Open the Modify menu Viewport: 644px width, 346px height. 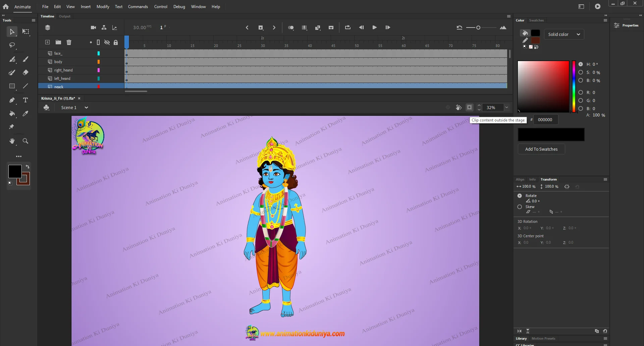[103, 7]
